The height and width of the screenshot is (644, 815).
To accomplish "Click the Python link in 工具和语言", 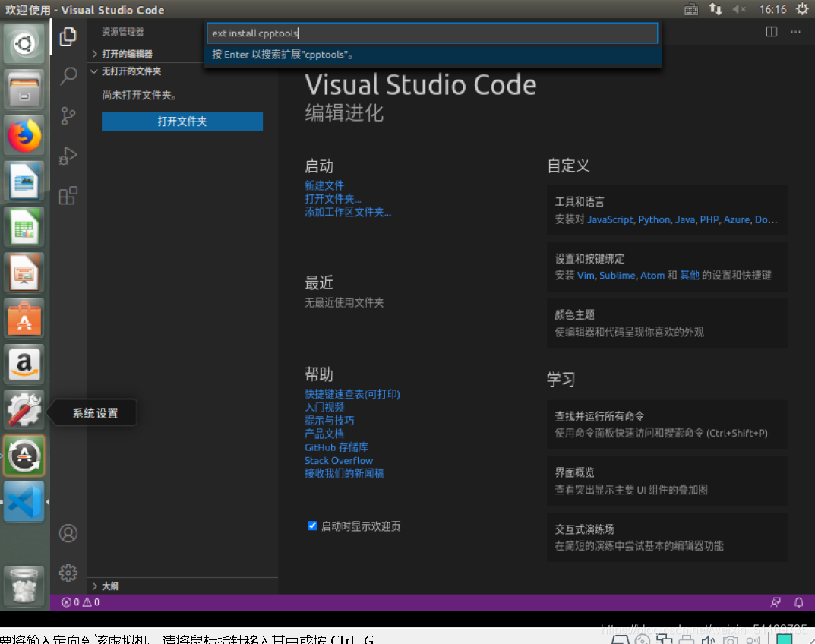I will pos(654,219).
